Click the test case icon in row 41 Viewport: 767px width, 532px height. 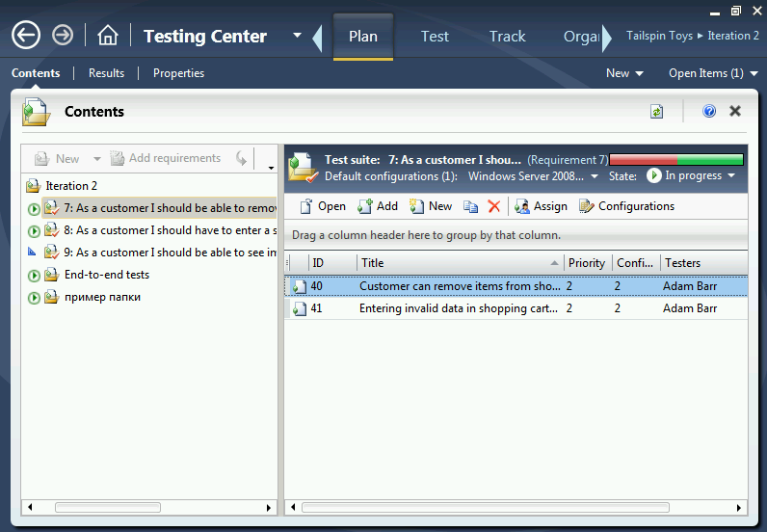tap(299, 308)
